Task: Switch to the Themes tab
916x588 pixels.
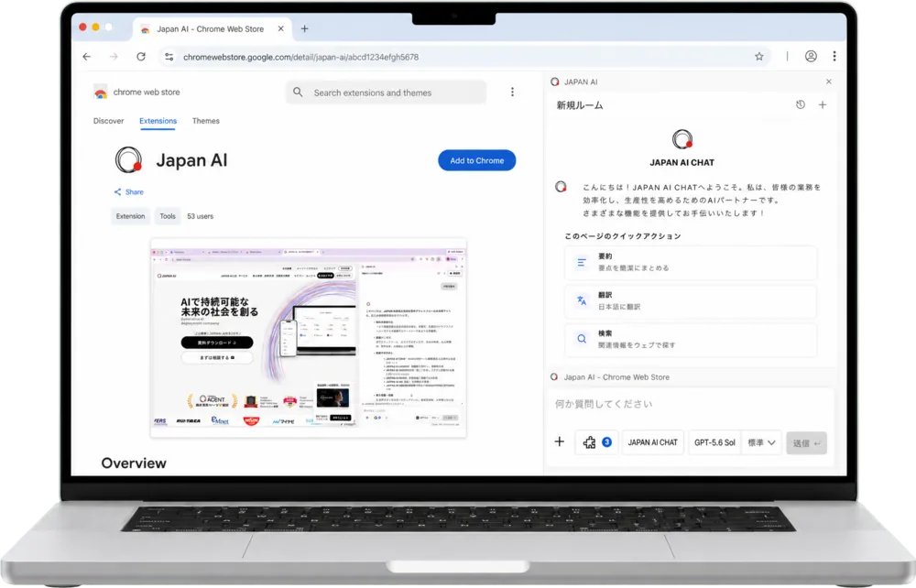Action: tap(205, 121)
